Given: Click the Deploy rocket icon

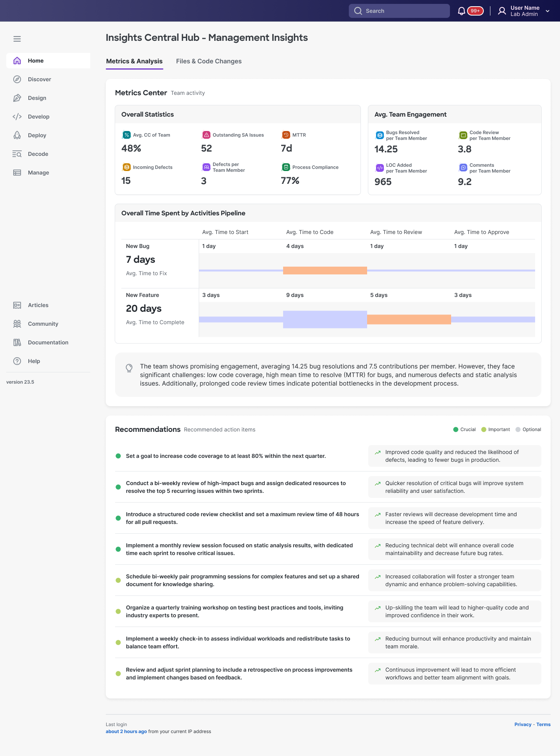Looking at the screenshot, I should pyautogui.click(x=17, y=135).
